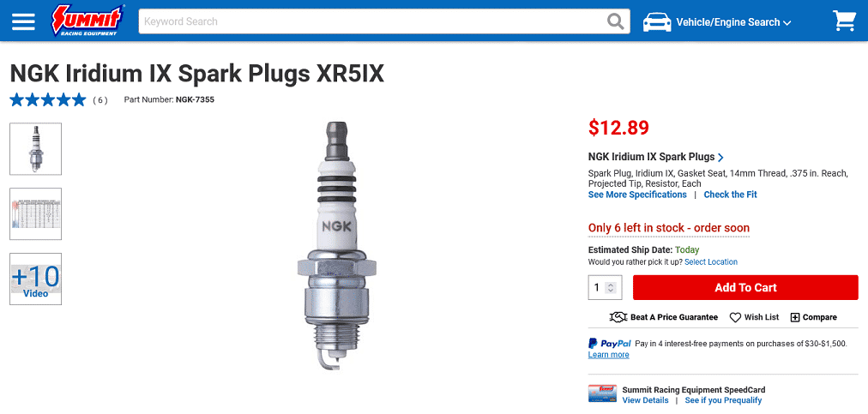Click the Check the Fit link
This screenshot has width=868, height=414.
730,195
